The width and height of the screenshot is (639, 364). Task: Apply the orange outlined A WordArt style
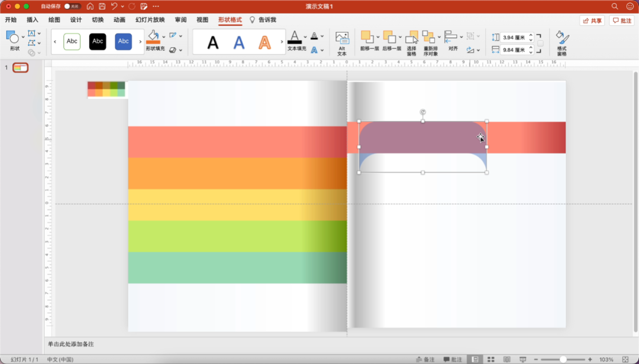pos(265,43)
